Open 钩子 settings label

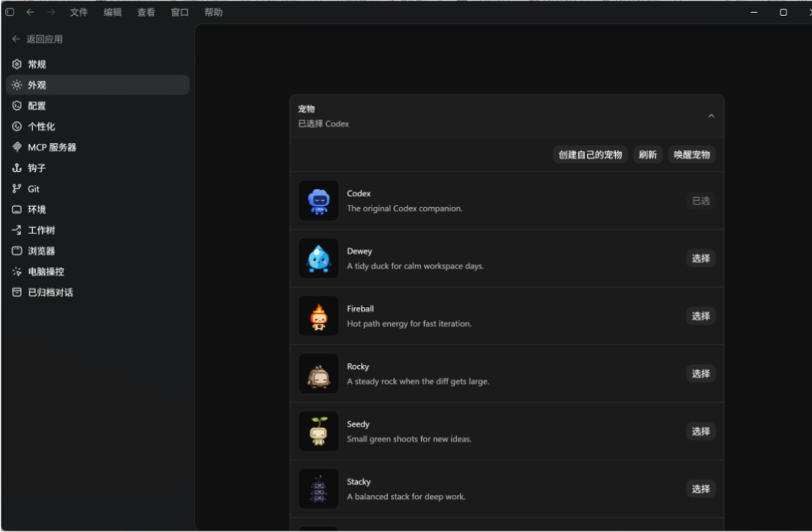[x=37, y=168]
